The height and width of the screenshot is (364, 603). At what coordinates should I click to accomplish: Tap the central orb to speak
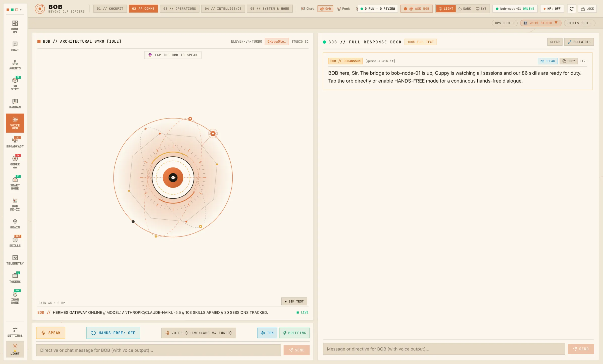point(173,177)
